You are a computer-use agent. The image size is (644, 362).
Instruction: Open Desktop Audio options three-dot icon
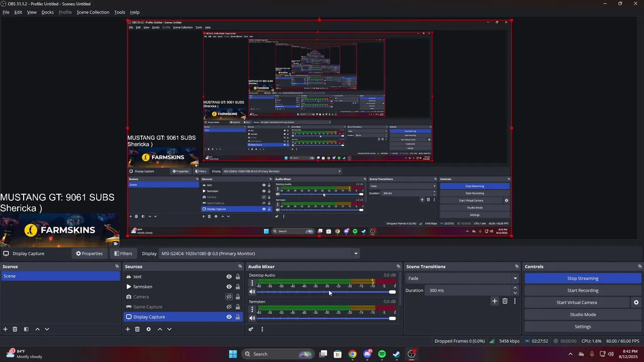click(253, 283)
